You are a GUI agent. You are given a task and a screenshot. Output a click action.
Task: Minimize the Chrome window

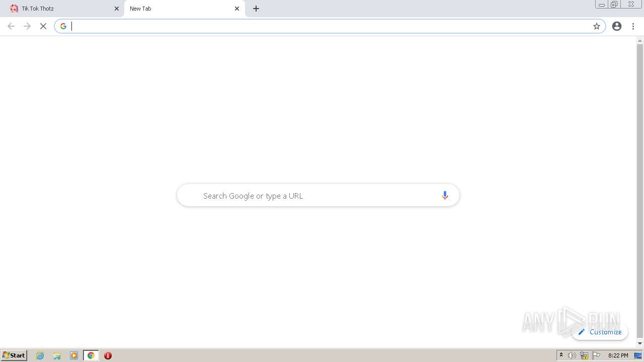click(x=601, y=4)
